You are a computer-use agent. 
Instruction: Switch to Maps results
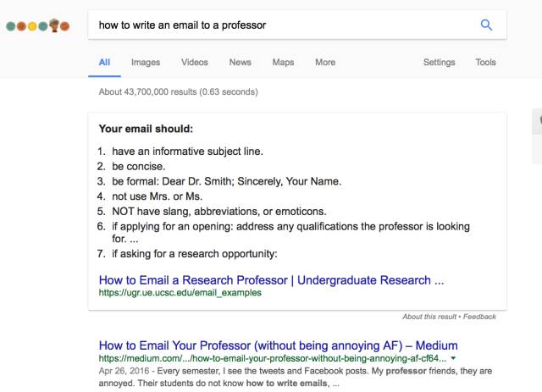tap(283, 62)
